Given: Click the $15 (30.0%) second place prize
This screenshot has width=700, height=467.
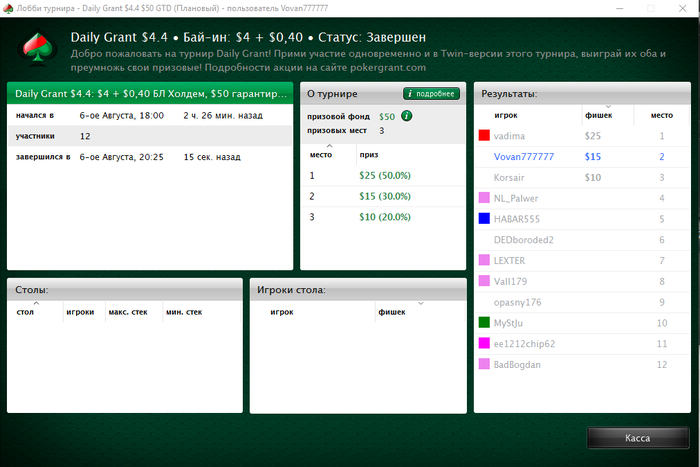Looking at the screenshot, I should 384,196.
